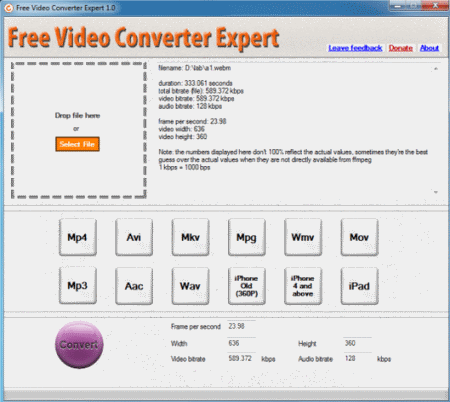This screenshot has width=450, height=402.
Task: Start conversion with the purple Convert button
Action: point(79,345)
